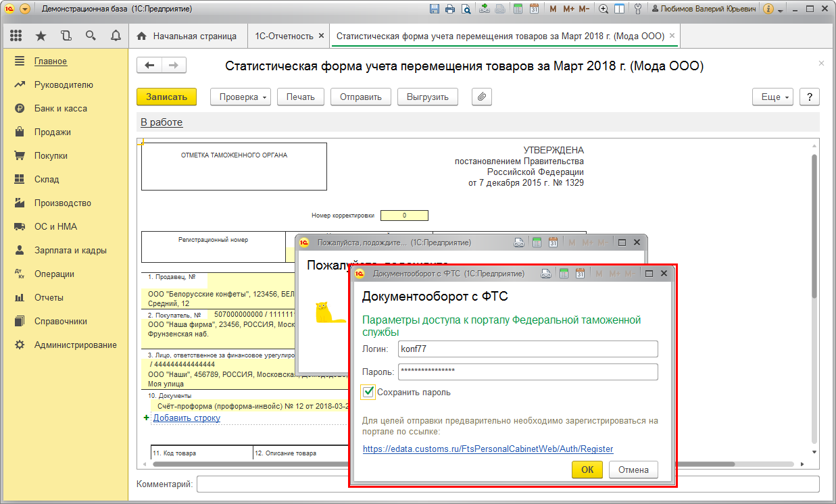Open the Производство section
This screenshot has width=836, height=504.
(x=63, y=203)
